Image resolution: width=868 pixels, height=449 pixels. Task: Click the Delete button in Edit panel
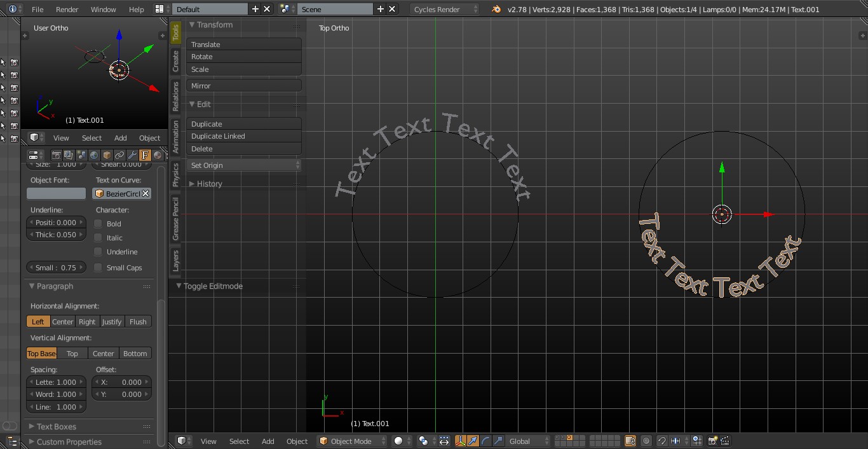click(244, 149)
